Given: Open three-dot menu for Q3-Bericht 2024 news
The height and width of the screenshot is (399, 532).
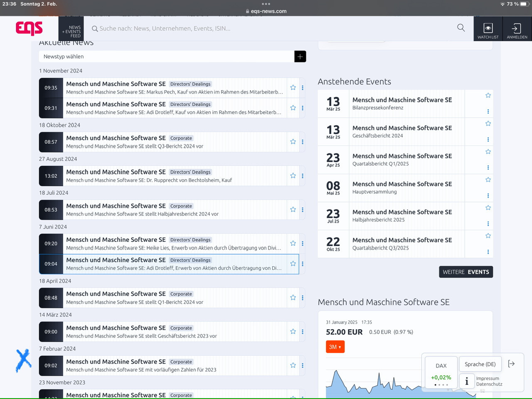Looking at the screenshot, I should (x=303, y=142).
